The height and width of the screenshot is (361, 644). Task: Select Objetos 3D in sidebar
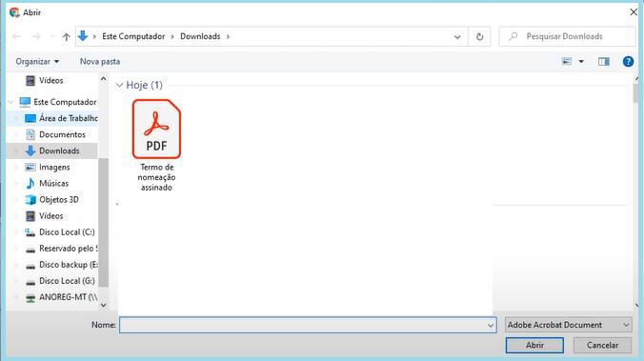[x=58, y=200]
